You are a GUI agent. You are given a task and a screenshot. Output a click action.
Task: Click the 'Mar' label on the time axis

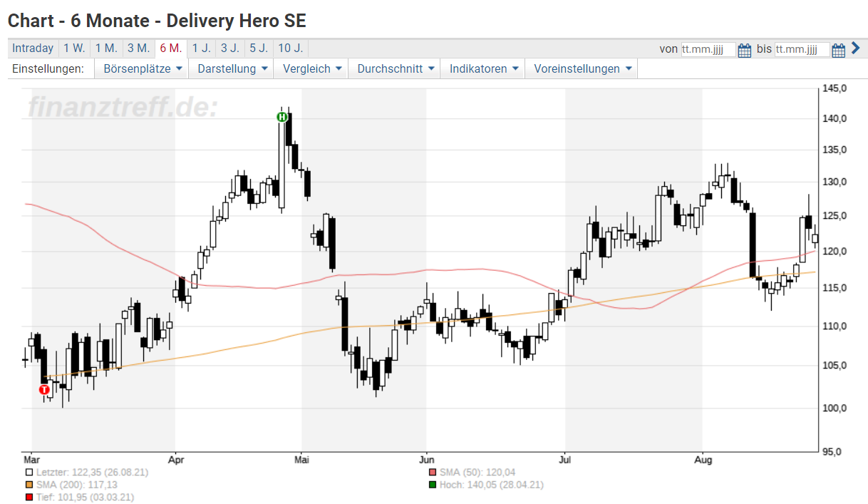(31, 461)
